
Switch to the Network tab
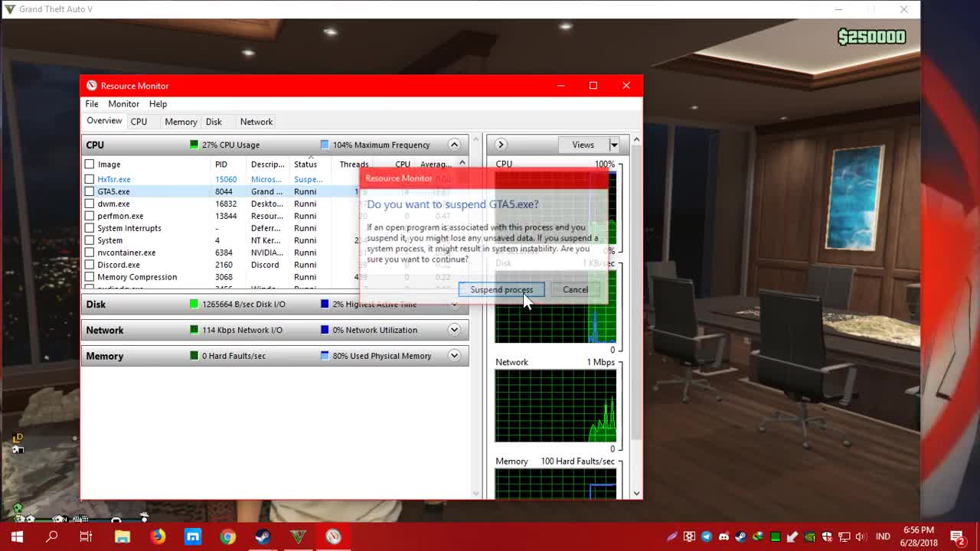pyautogui.click(x=256, y=122)
